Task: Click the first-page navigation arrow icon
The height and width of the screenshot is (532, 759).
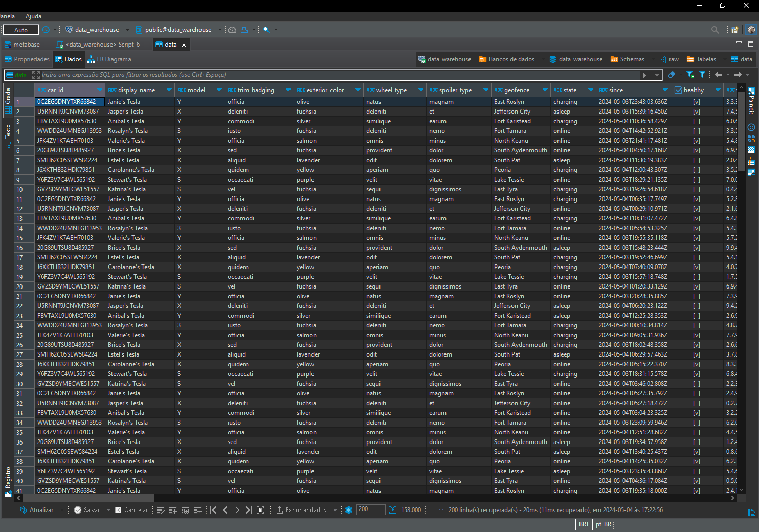Action: click(x=213, y=510)
